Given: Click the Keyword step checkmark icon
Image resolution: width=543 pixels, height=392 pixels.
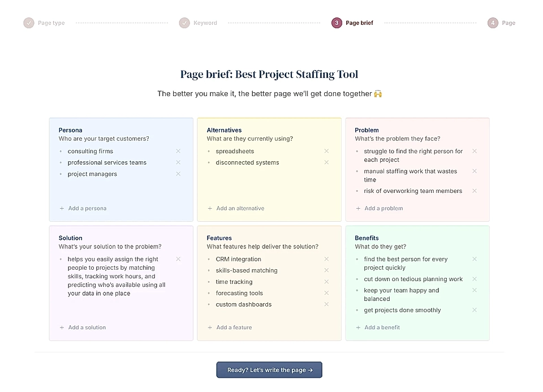Looking at the screenshot, I should 184,23.
